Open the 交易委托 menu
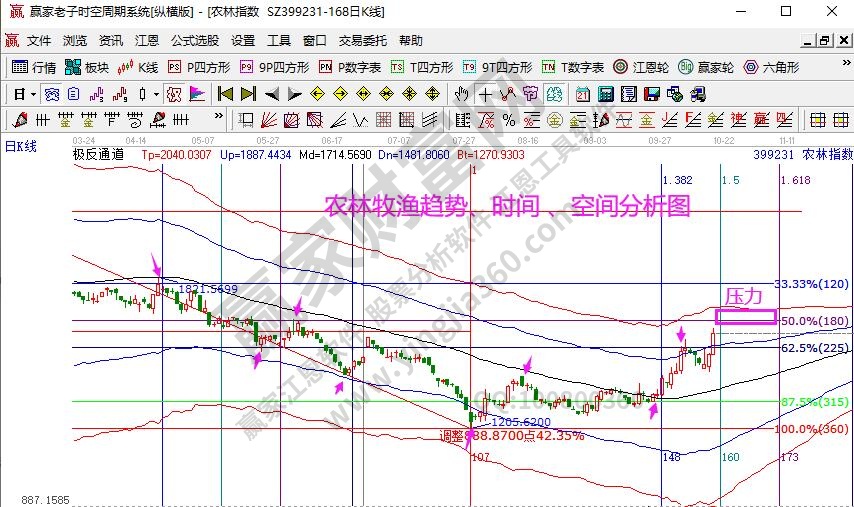Screen dimensions: 854x507 tap(362, 41)
